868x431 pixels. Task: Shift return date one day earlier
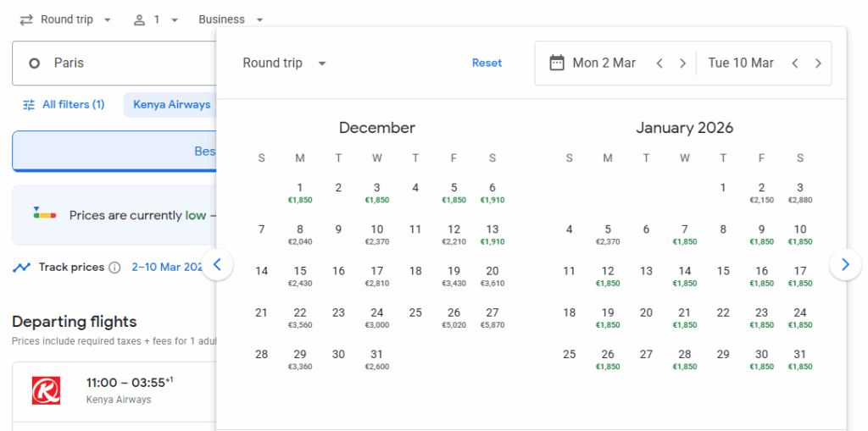[795, 64]
